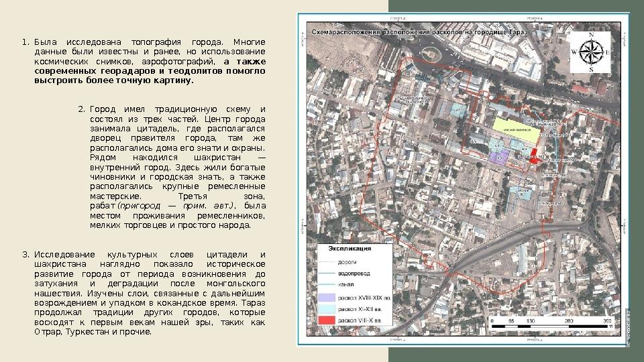Click the bold phrase 'выстроить более точную картину.'
This screenshot has height=362, width=644.
(x=114, y=80)
